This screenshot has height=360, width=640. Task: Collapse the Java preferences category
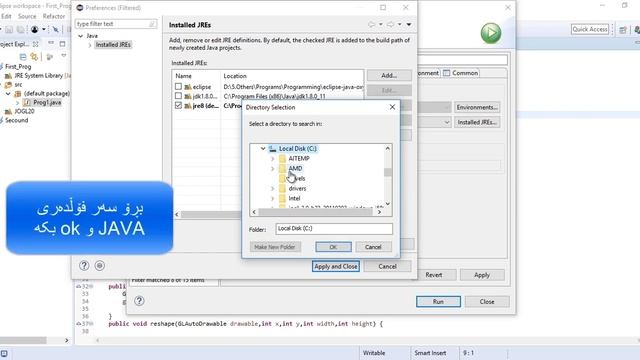coord(80,36)
